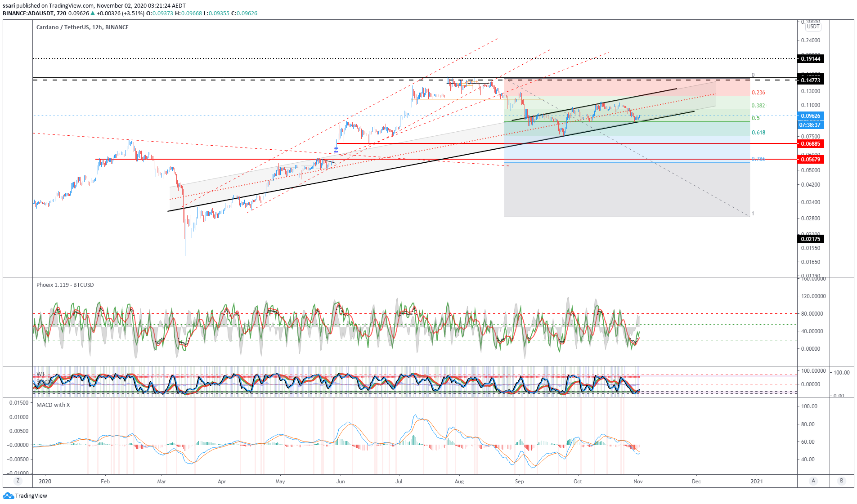Click the 0.19144 price label
This screenshot has height=504, width=857.
[x=811, y=59]
